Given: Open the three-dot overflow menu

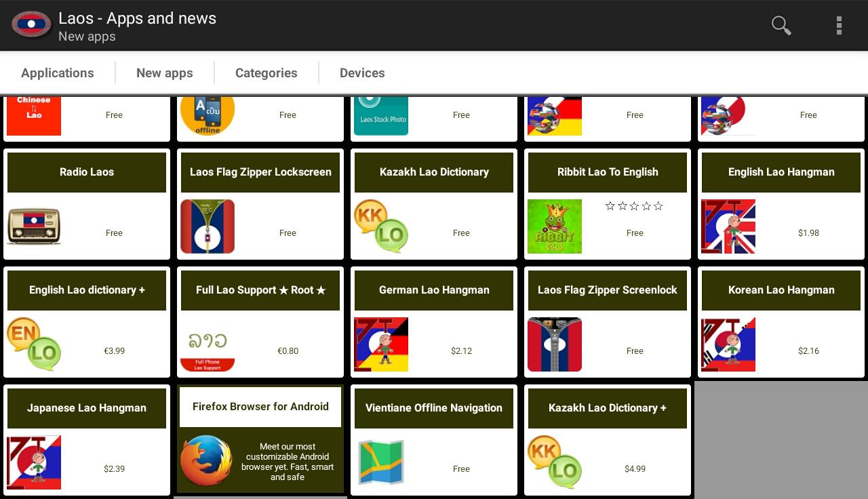Looking at the screenshot, I should pos(839,26).
